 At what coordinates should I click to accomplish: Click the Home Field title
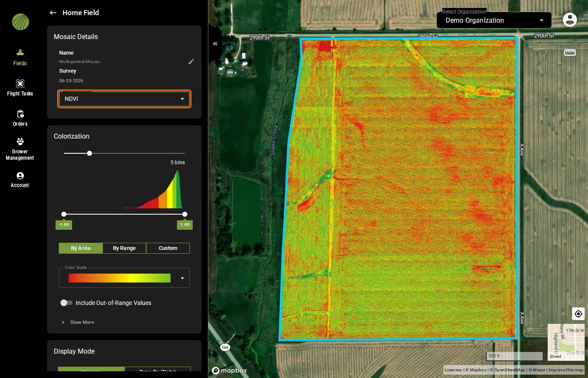[x=81, y=13]
